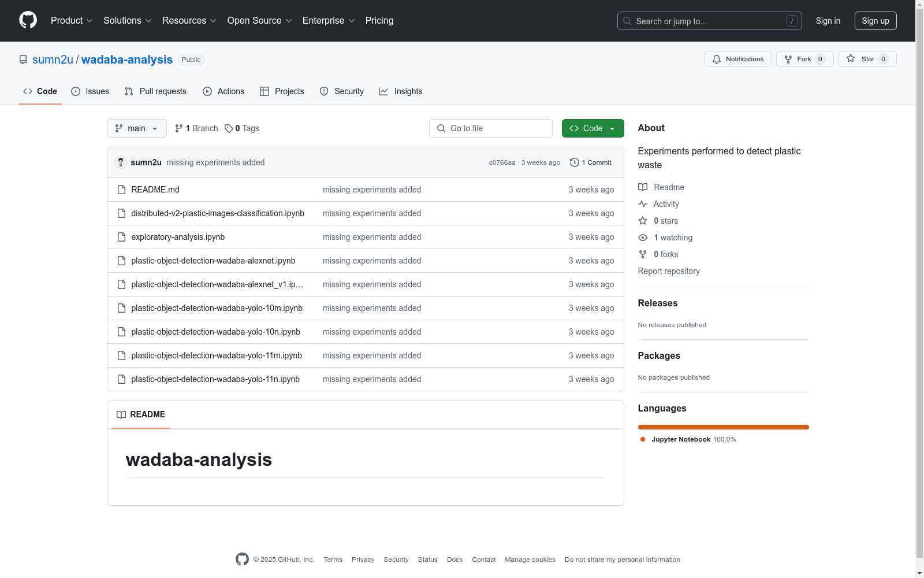
Task: Click commit hash c0766aa
Action: coord(502,162)
